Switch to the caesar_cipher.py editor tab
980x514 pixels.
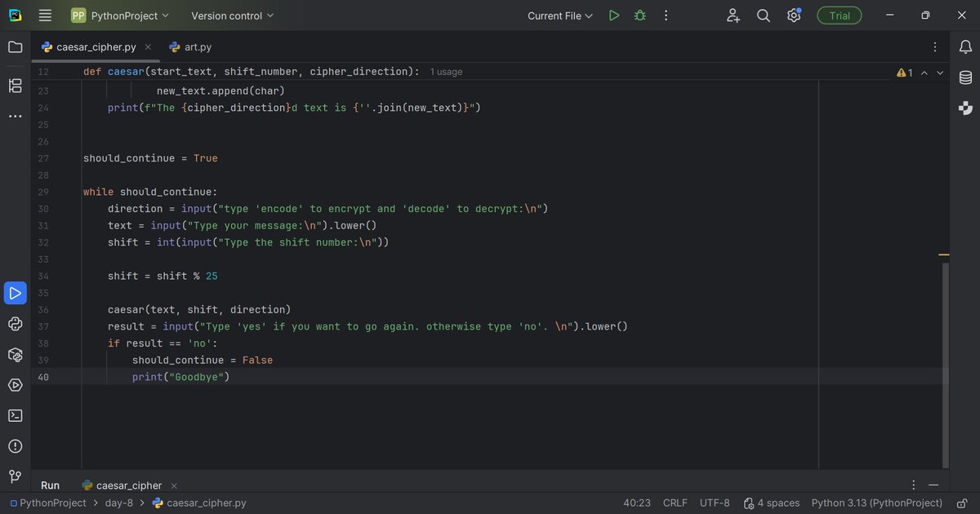click(x=96, y=47)
